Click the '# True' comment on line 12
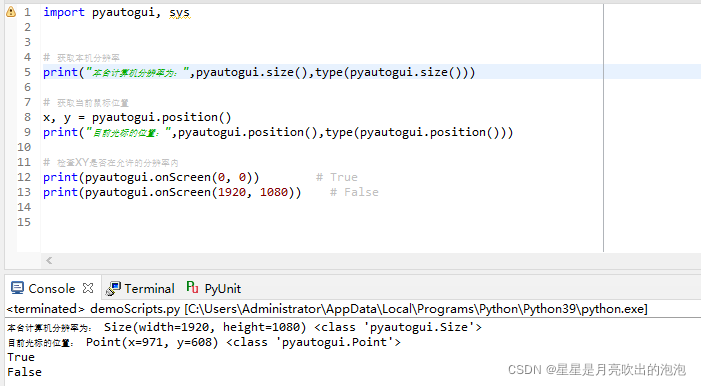 [x=337, y=177]
